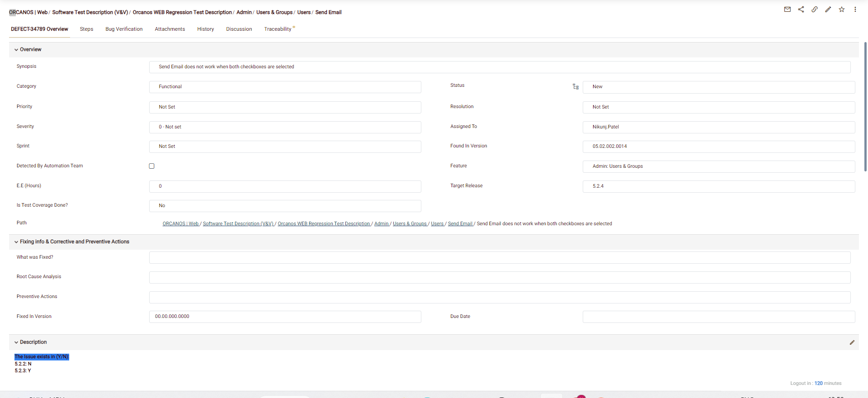Open the Bug Verification tab
868x398 pixels.
(x=124, y=29)
